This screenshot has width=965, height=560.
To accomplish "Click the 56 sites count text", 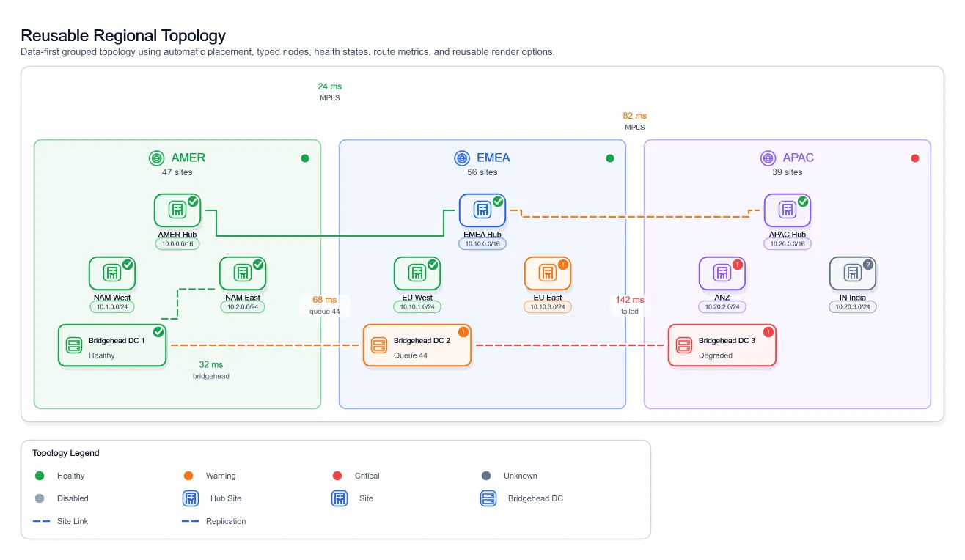I will point(482,172).
